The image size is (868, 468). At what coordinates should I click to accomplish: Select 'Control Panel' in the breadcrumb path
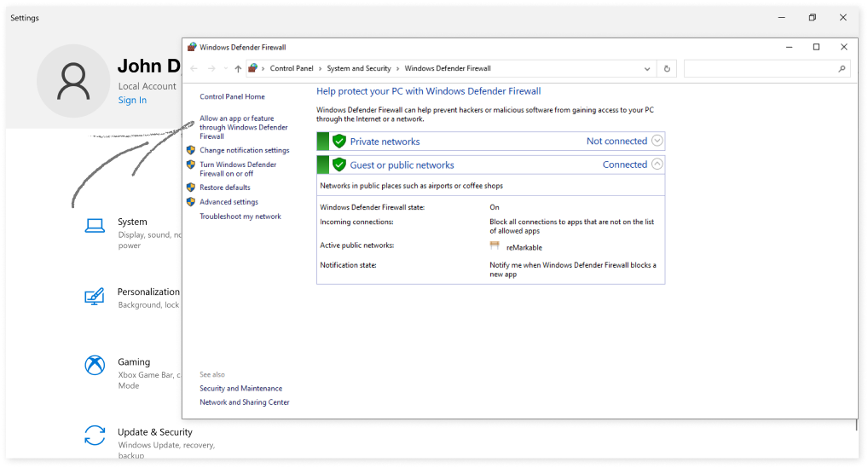tap(292, 69)
